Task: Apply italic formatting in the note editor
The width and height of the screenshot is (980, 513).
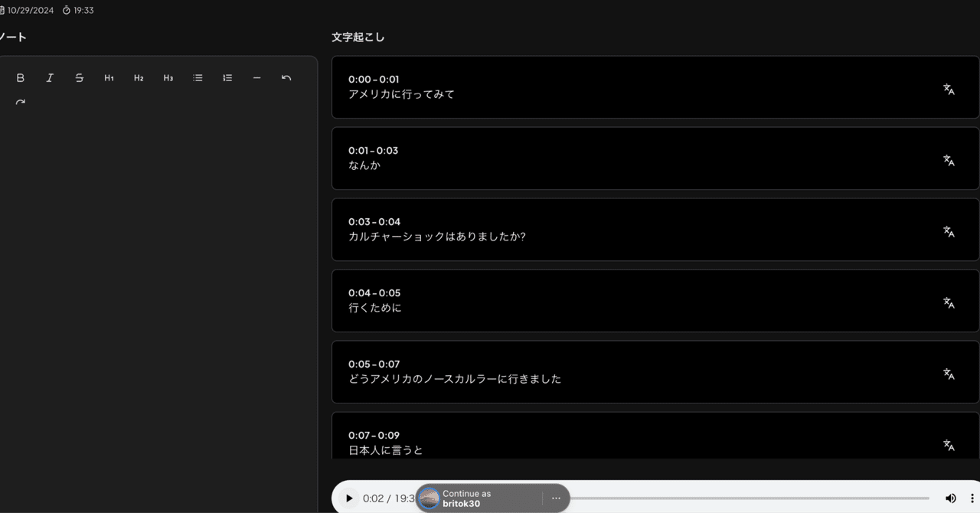Action: (50, 77)
